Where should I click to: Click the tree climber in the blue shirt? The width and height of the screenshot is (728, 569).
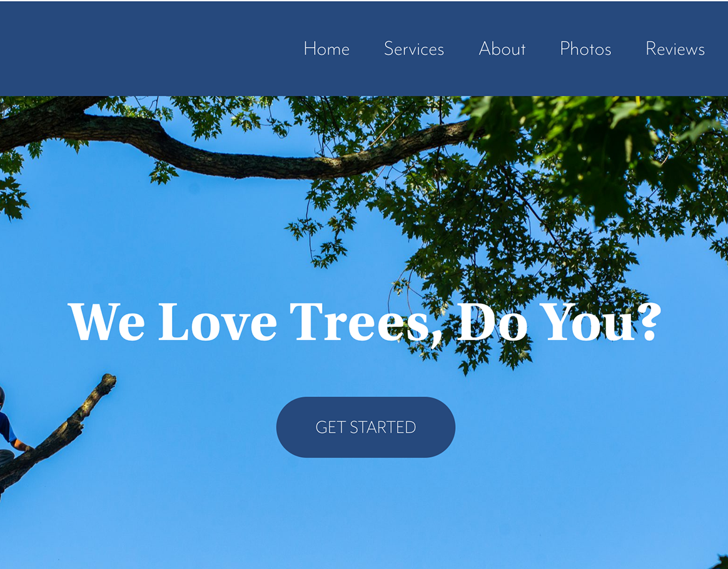pyautogui.click(x=6, y=427)
